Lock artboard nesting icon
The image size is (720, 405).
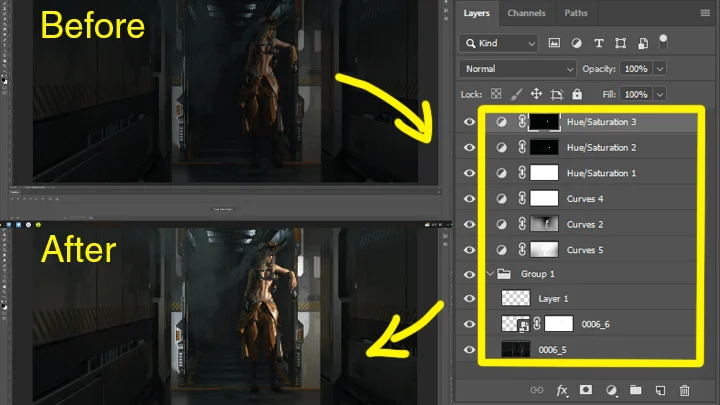(557, 94)
